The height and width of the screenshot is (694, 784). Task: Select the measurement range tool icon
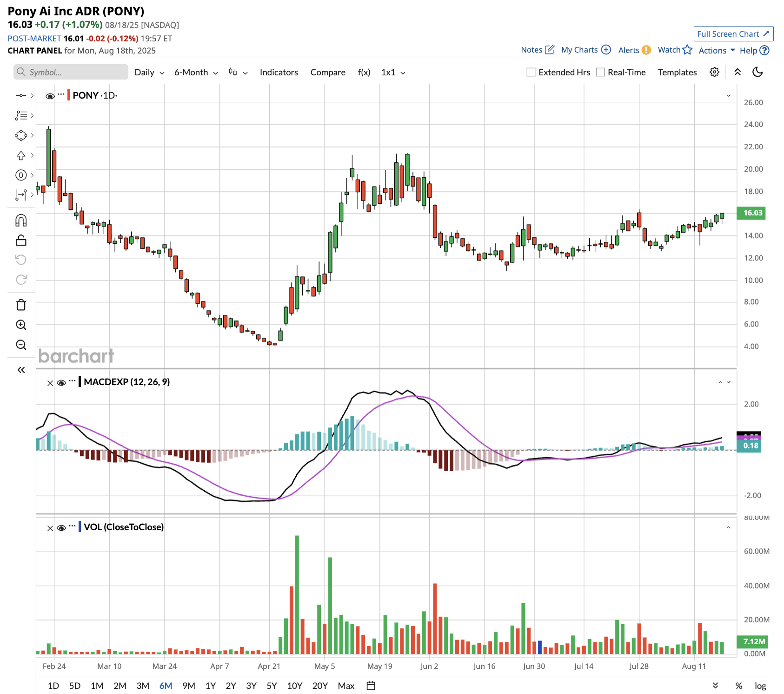point(21,195)
